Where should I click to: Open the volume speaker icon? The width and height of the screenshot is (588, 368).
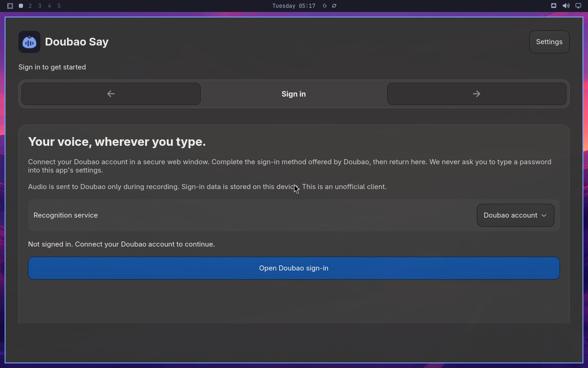[566, 6]
